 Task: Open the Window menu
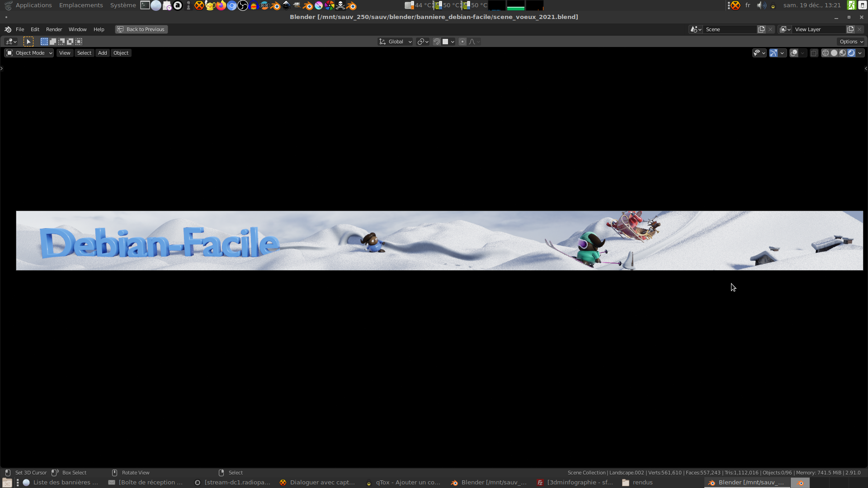pos(77,29)
